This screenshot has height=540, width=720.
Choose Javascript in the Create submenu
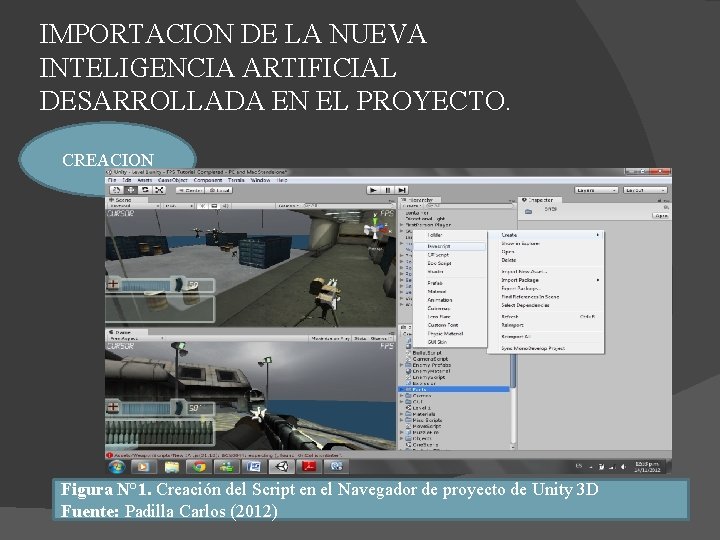point(450,247)
